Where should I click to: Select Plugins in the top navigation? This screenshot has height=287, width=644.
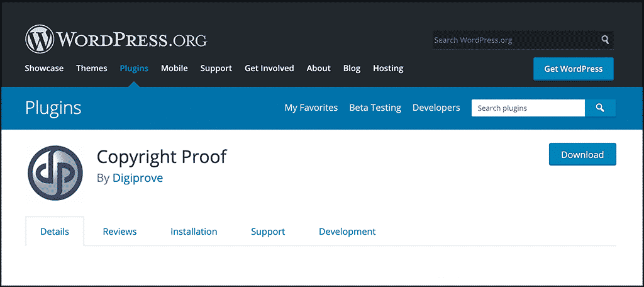134,68
